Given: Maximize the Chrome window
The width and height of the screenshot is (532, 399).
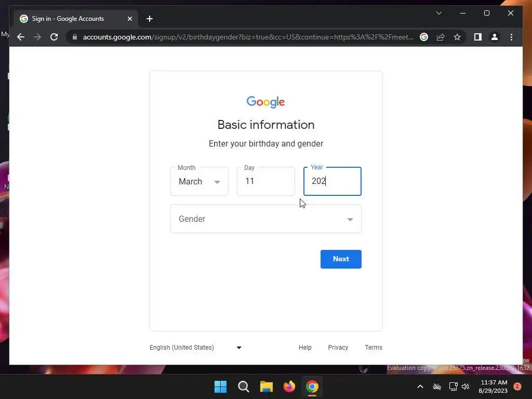Looking at the screenshot, I should 486,13.
